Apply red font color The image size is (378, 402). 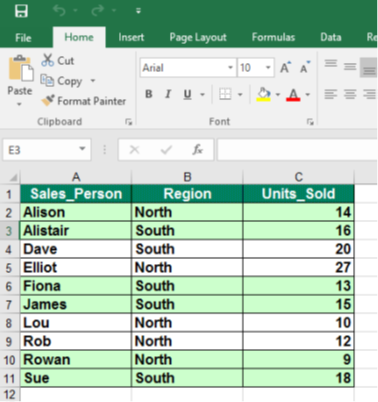click(293, 94)
